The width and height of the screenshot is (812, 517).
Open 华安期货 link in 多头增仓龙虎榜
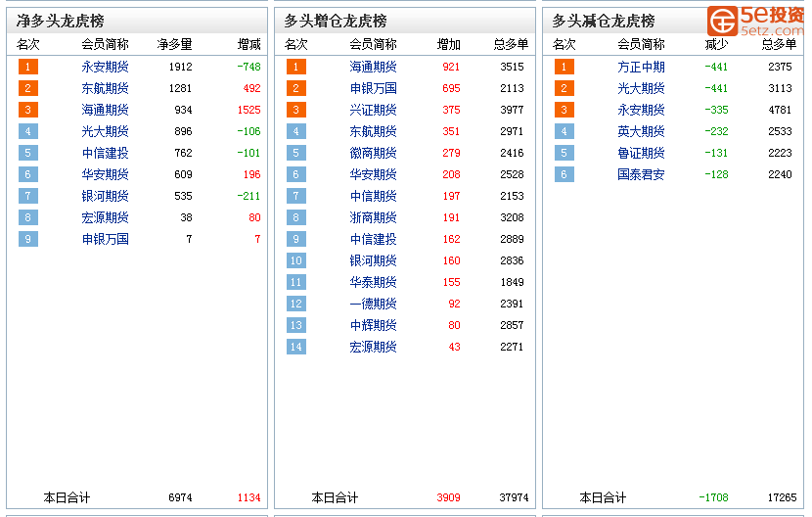click(373, 174)
